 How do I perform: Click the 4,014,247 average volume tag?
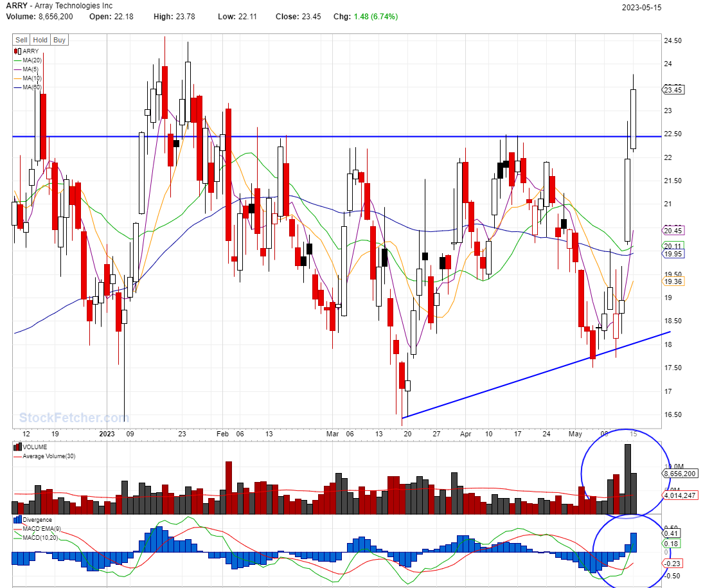680,495
